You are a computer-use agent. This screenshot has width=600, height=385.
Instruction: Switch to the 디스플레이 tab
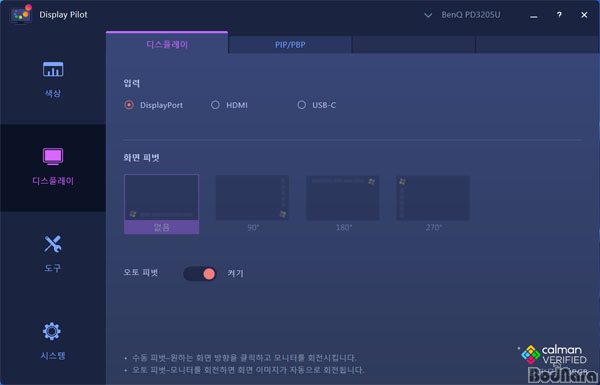167,44
